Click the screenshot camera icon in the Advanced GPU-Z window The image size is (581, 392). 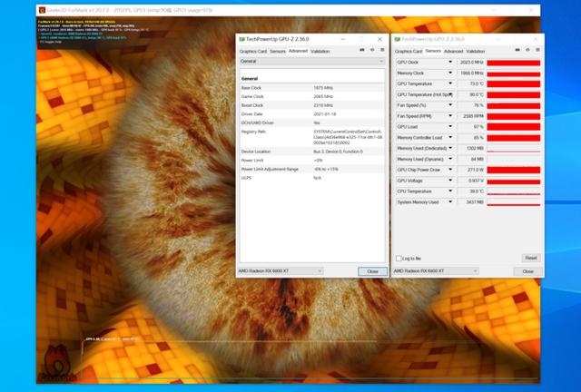click(362, 50)
